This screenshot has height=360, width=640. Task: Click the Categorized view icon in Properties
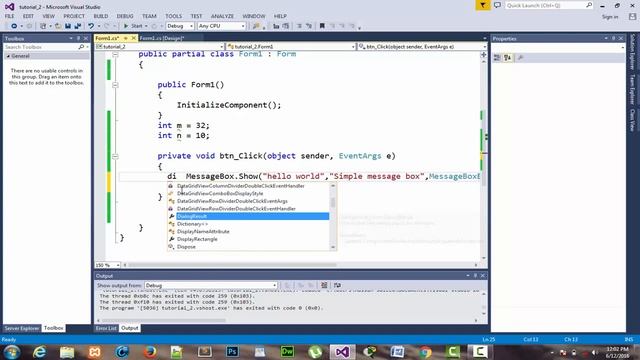tap(497, 58)
